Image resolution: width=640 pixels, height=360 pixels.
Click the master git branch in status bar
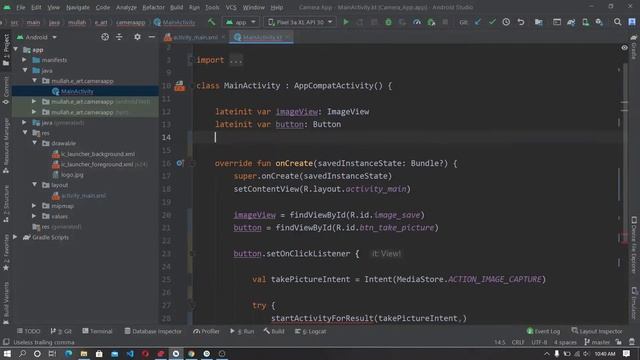[x=597, y=342]
